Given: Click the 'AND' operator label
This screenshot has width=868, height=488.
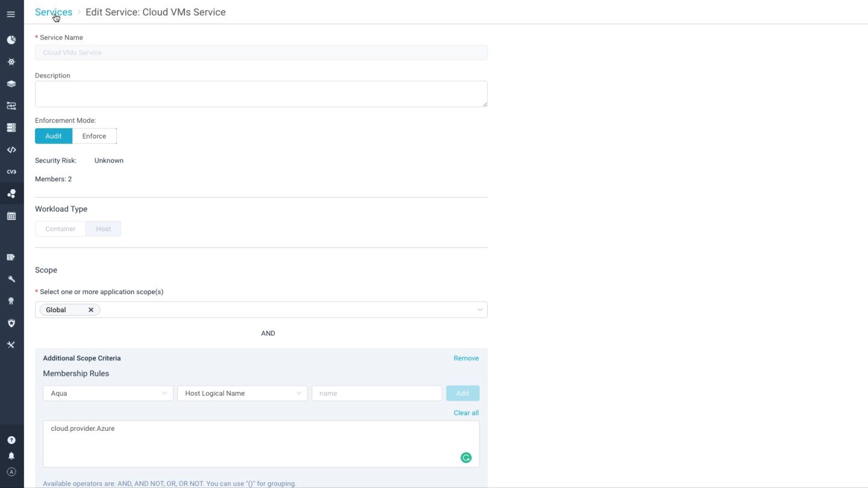Looking at the screenshot, I should [268, 333].
